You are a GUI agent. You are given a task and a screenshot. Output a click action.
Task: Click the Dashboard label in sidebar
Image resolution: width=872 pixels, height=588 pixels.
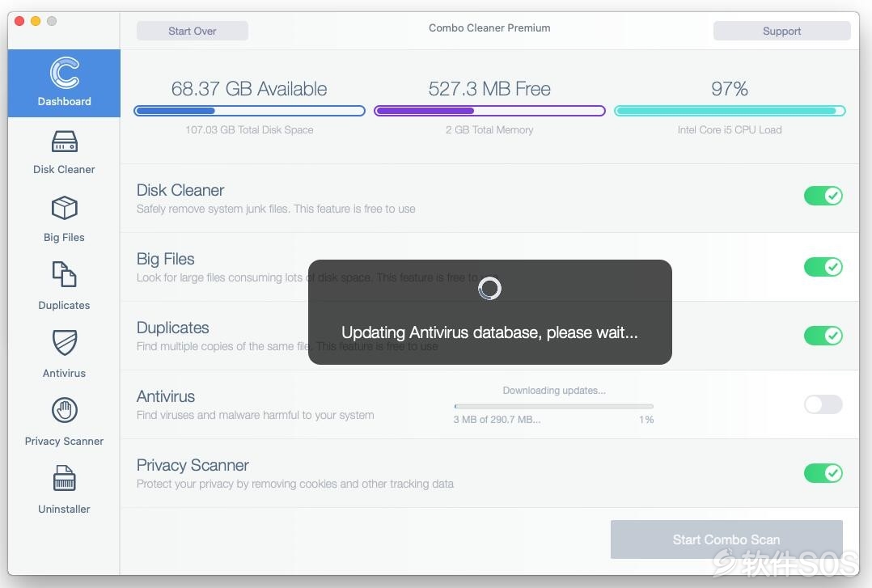click(65, 101)
